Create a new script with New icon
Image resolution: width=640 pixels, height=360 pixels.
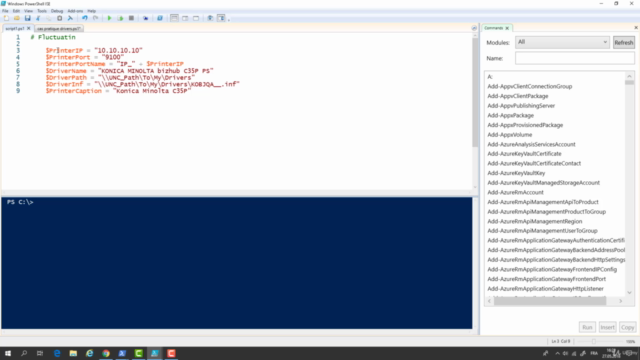click(x=6, y=18)
